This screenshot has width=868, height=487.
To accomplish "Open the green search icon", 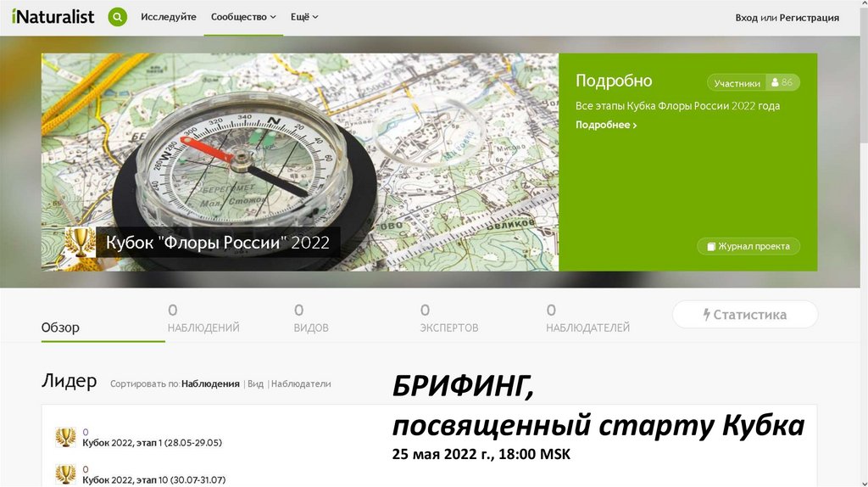I will (x=117, y=17).
